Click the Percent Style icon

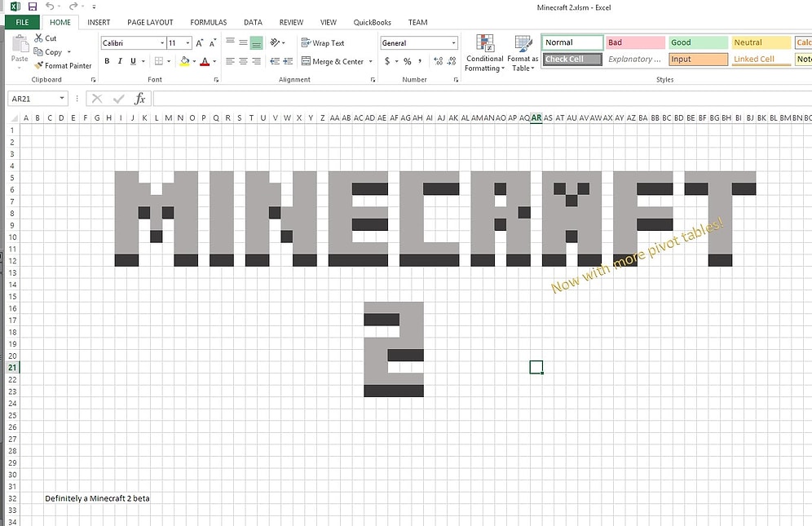click(x=408, y=61)
